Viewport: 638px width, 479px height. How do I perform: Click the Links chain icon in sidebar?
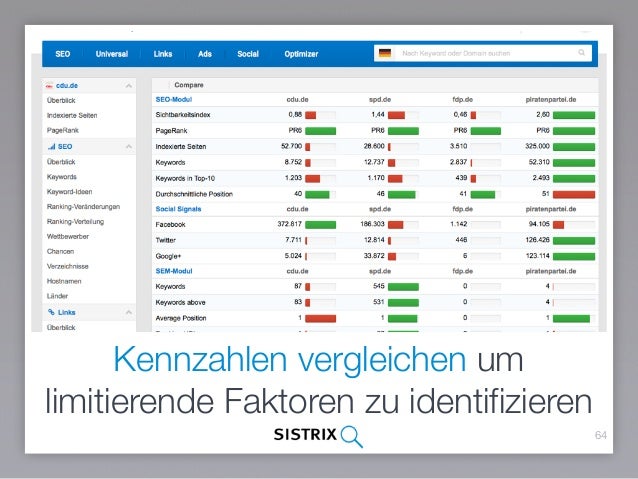tap(51, 312)
